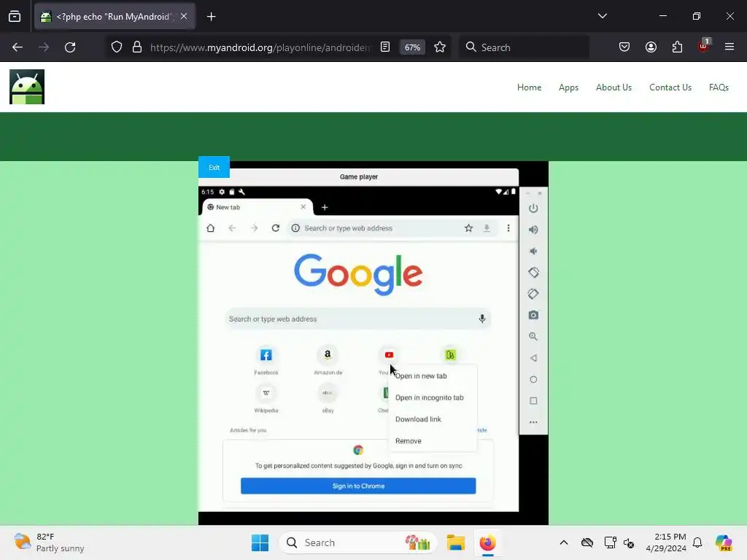Viewport: 747px width, 560px height.
Task: Click the 67% zoom level indicator
Action: [412, 47]
